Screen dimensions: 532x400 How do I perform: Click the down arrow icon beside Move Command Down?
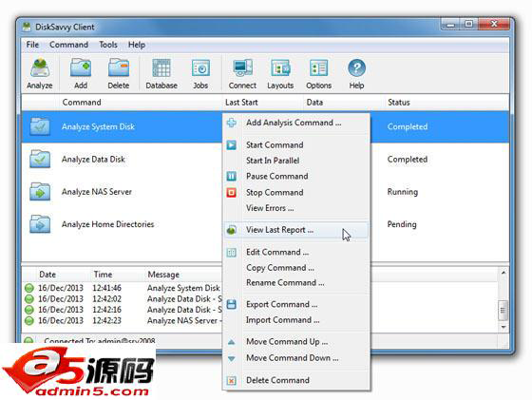(232, 358)
